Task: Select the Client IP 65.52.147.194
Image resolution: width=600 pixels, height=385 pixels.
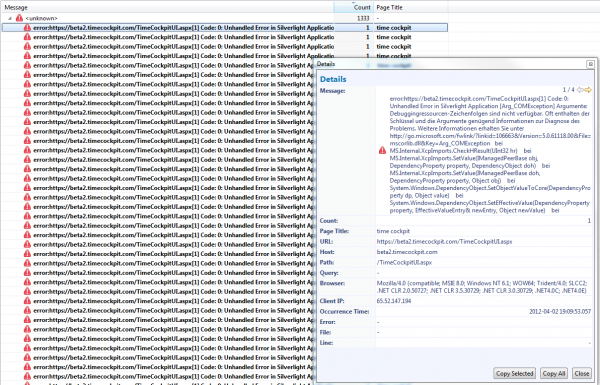Action: click(394, 301)
